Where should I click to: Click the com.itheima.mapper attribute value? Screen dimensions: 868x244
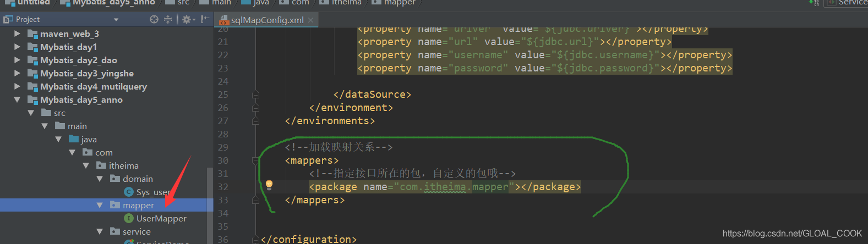point(454,187)
